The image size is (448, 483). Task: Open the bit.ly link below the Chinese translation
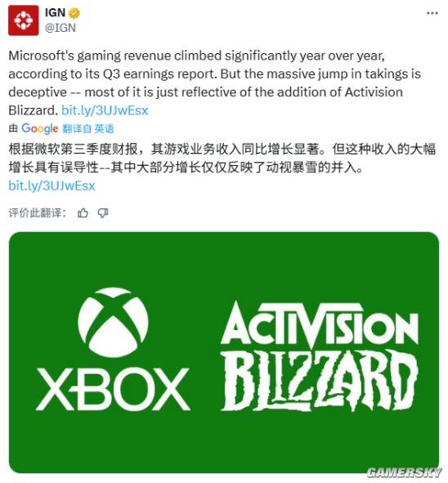(52, 186)
